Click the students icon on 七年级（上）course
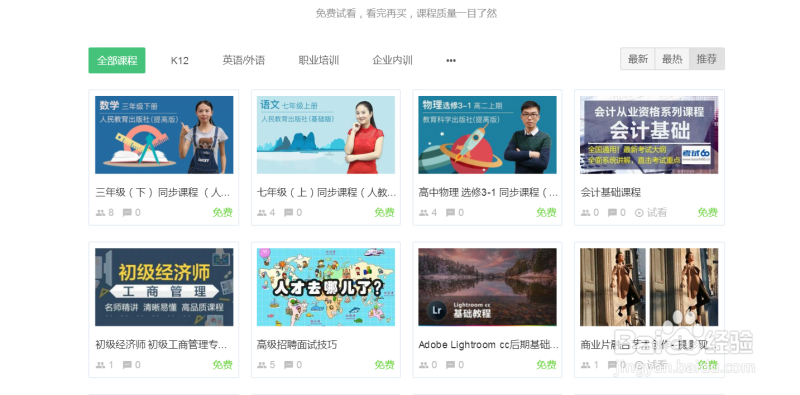The height and width of the screenshot is (395, 800). click(262, 212)
